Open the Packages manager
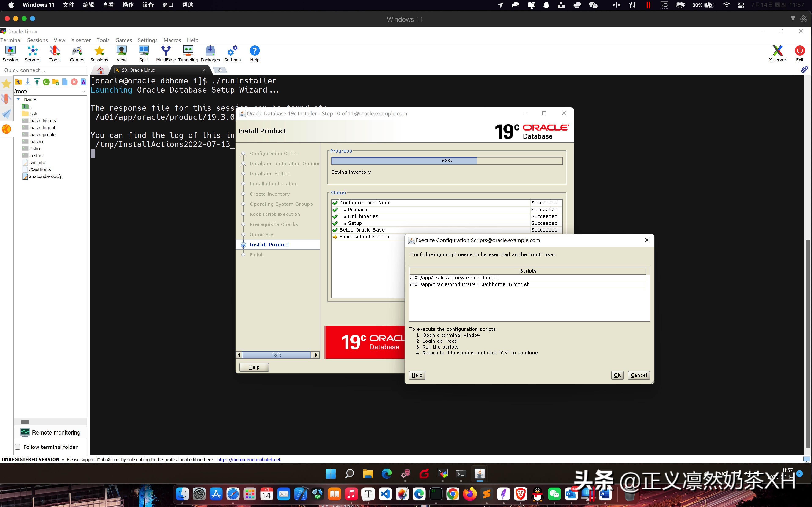Screen dimensions: 812x507 (x=210, y=53)
